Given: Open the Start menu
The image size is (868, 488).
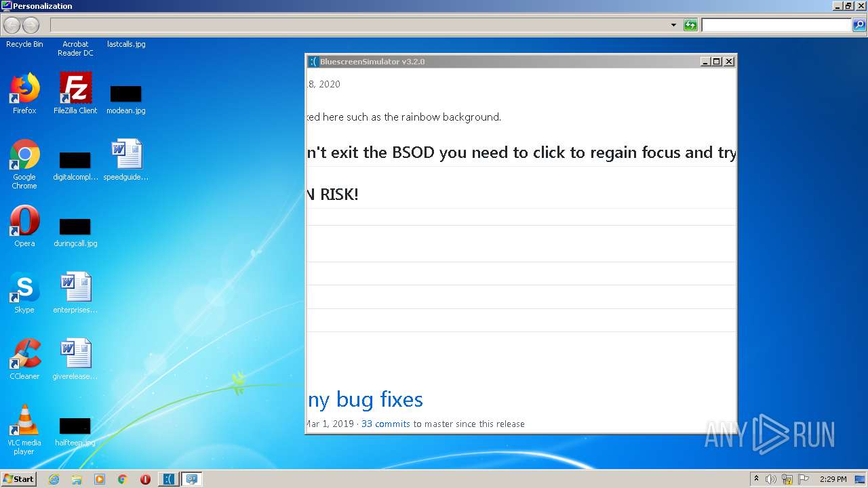Looking at the screenshot, I should 19,479.
